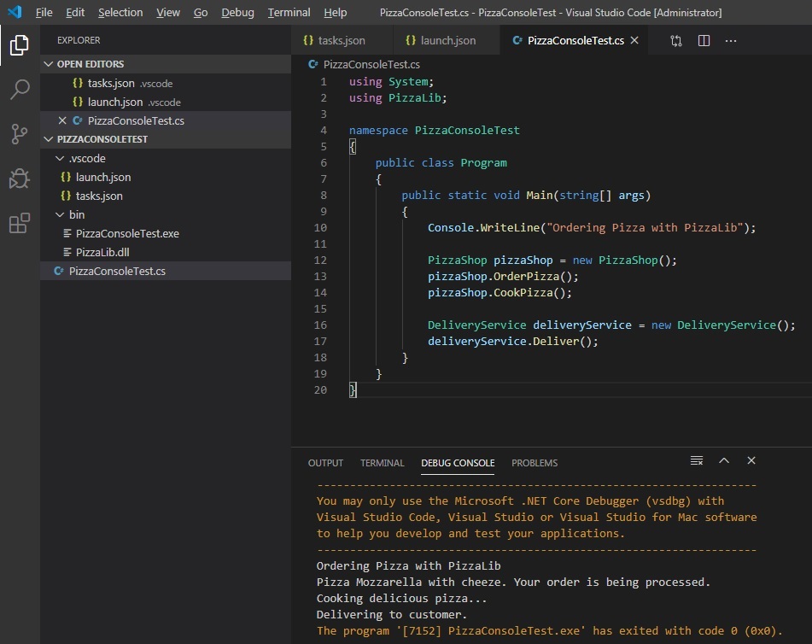Click the C# icon in breadcrumb bar
The height and width of the screenshot is (644, 812).
click(313, 64)
